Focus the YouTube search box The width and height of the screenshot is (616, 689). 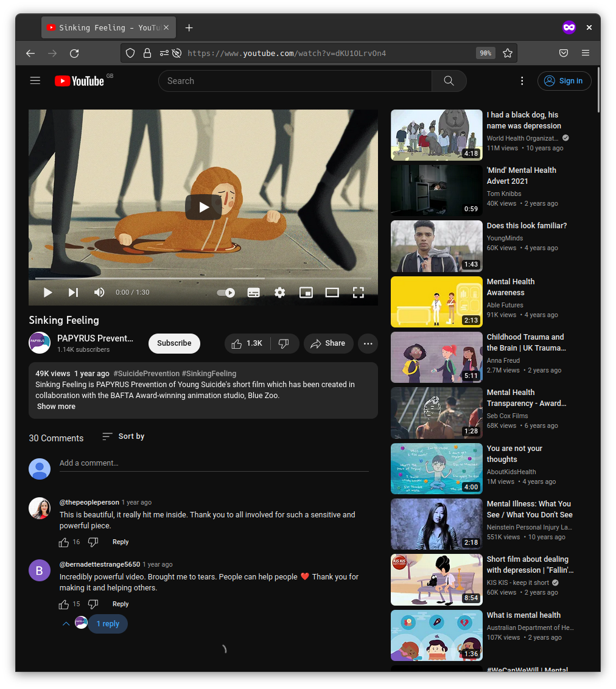[x=295, y=81]
